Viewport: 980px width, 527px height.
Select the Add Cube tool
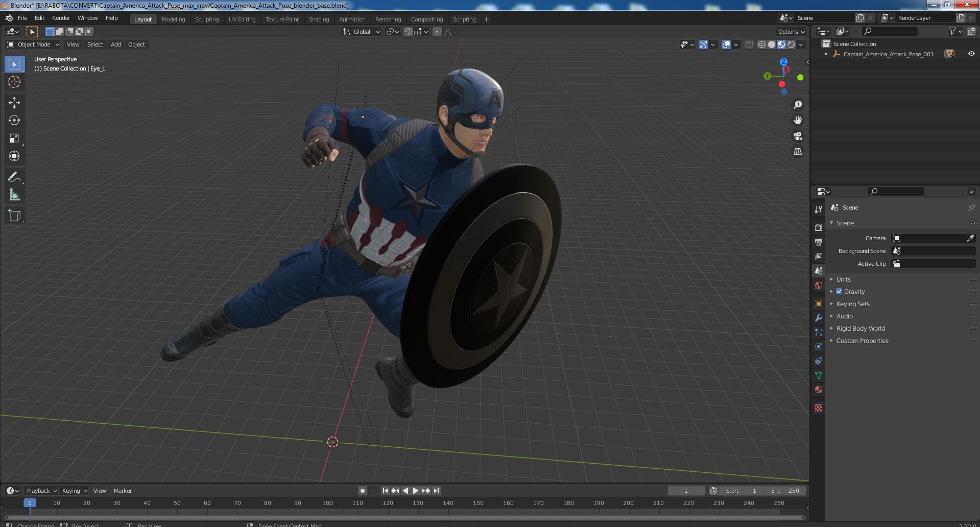click(x=14, y=216)
